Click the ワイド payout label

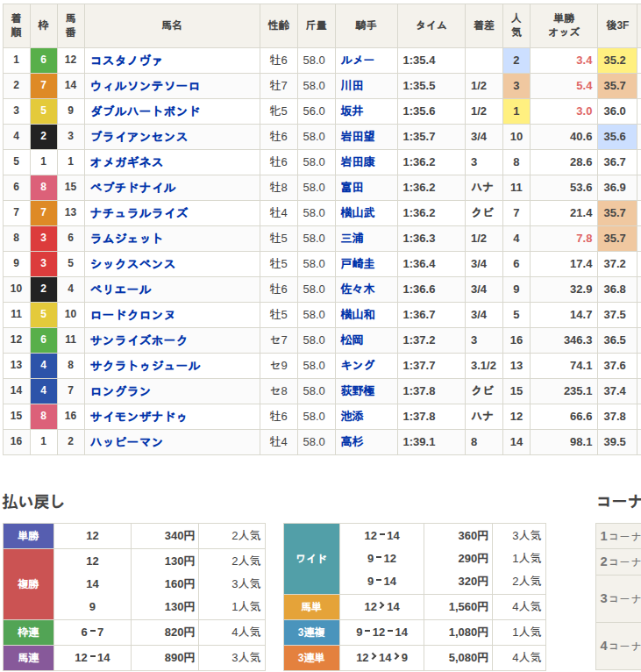pyautogui.click(x=311, y=559)
